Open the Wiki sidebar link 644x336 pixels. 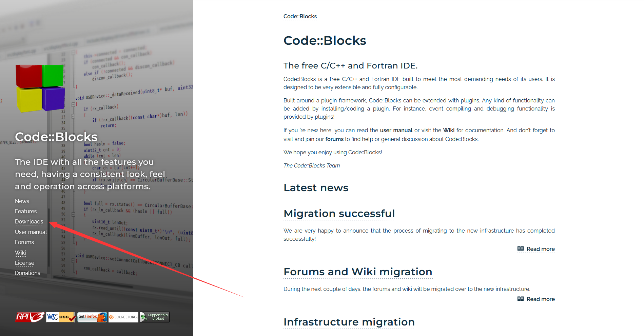tap(20, 253)
